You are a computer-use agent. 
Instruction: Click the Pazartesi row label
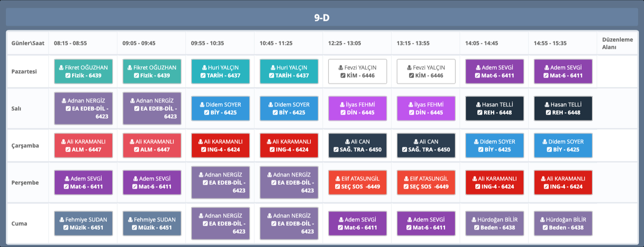24,72
